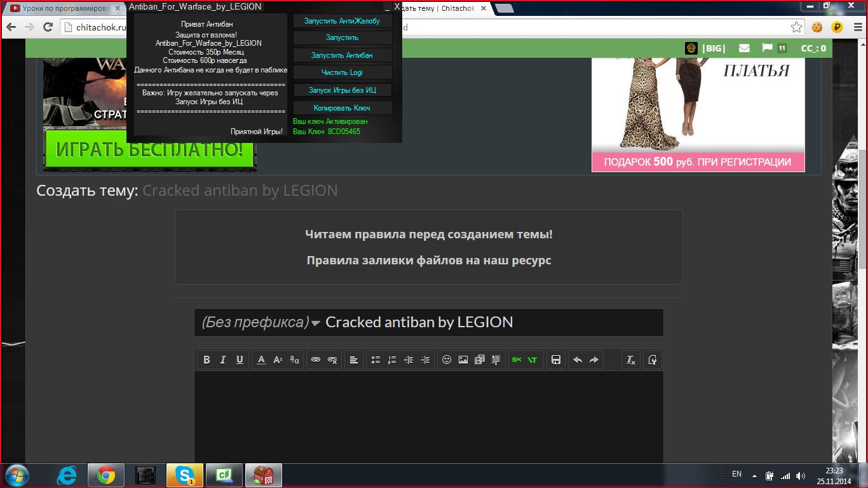The width and height of the screenshot is (868, 488).
Task: Open the font family option
Action: pyautogui.click(x=294, y=360)
